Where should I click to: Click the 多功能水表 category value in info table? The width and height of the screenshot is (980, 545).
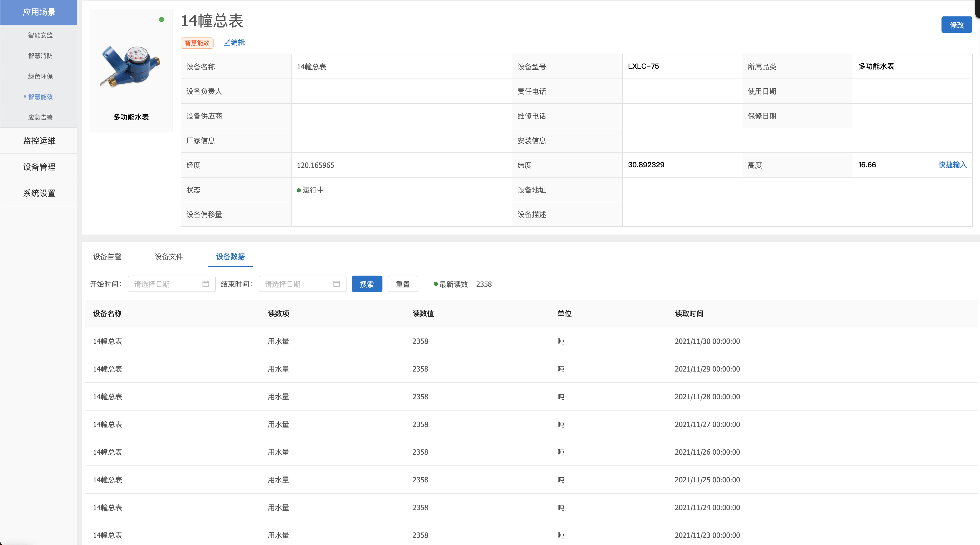[x=876, y=66]
